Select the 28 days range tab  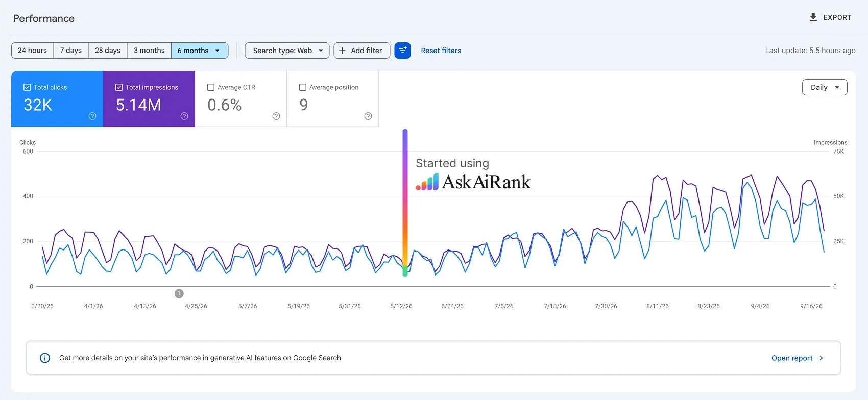pos(108,51)
